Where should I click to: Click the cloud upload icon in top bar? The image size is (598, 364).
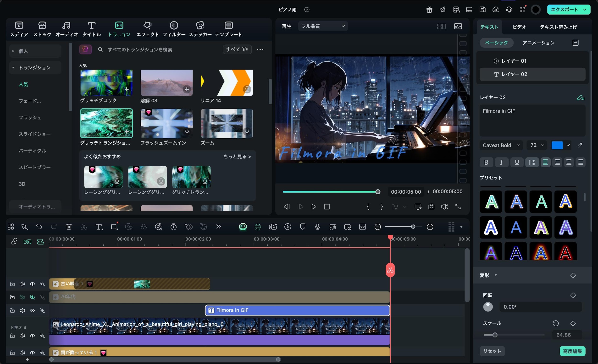pos(496,10)
